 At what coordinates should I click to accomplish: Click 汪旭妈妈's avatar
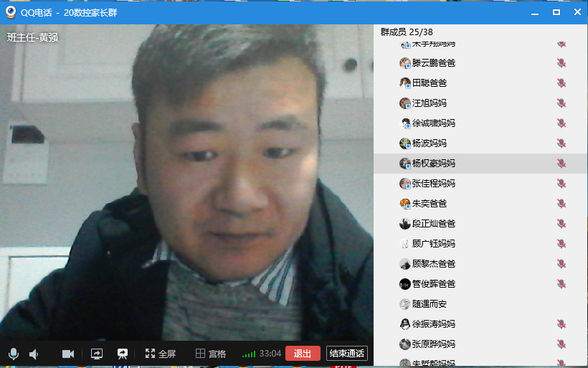(x=405, y=103)
